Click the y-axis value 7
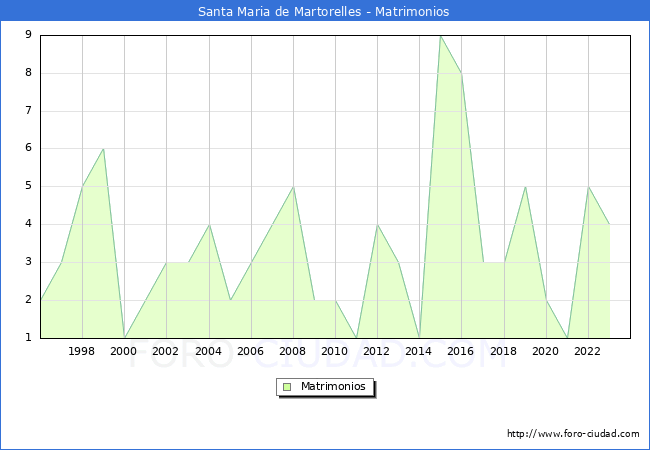 (28, 110)
